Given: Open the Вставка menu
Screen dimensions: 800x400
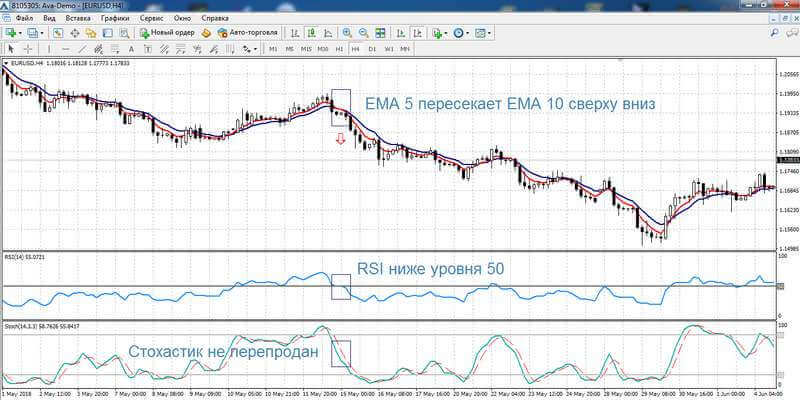Looking at the screenshot, I should pos(78,18).
